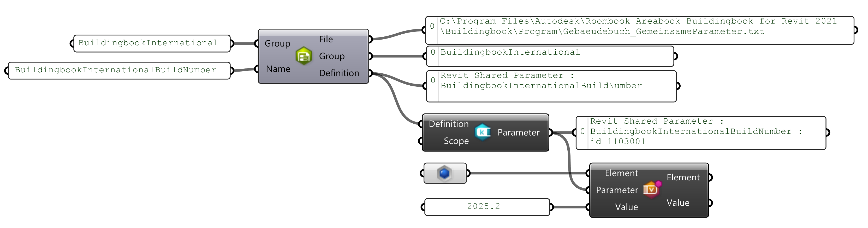Click the Name input label
This screenshot has height=228, width=868.
coord(278,69)
